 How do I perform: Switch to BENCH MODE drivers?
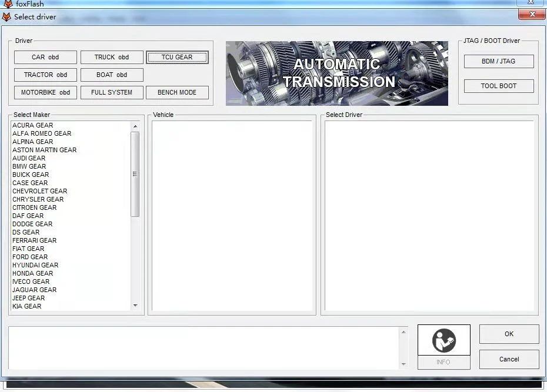pyautogui.click(x=177, y=92)
